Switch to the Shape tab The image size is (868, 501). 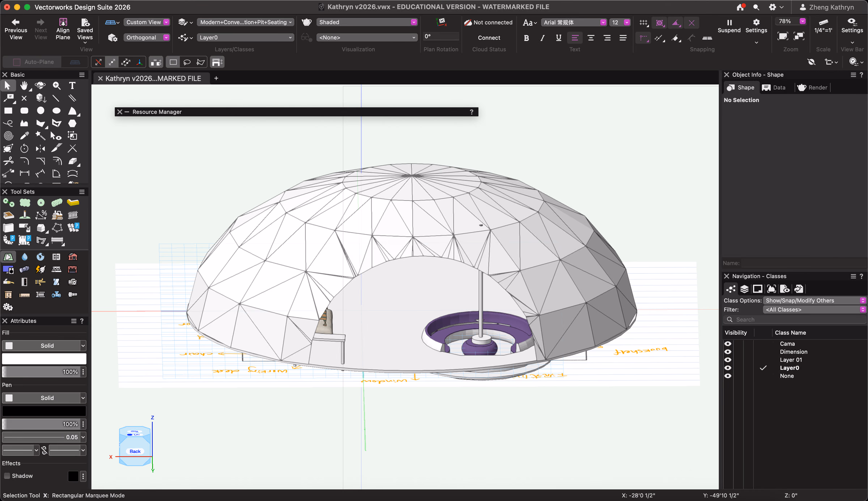(741, 88)
